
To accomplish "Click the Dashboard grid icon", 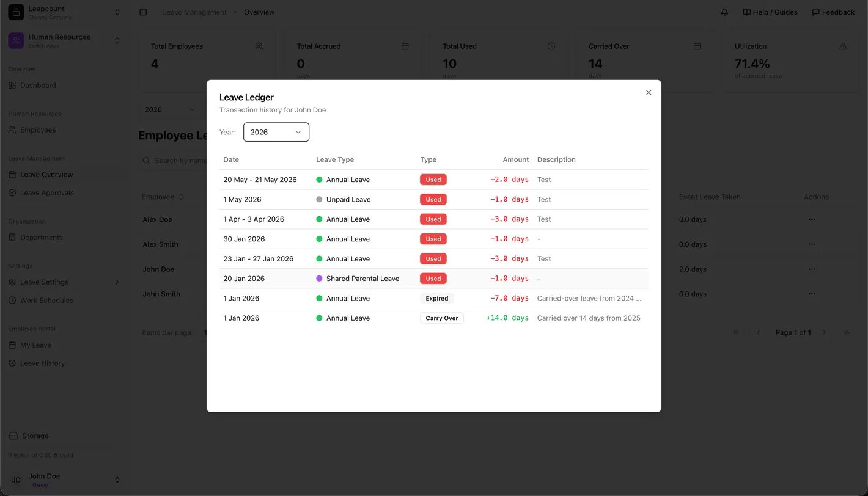I will pyautogui.click(x=12, y=86).
